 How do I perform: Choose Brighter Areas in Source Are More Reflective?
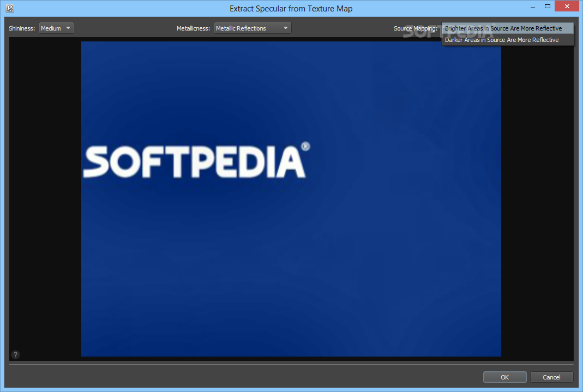(x=508, y=28)
